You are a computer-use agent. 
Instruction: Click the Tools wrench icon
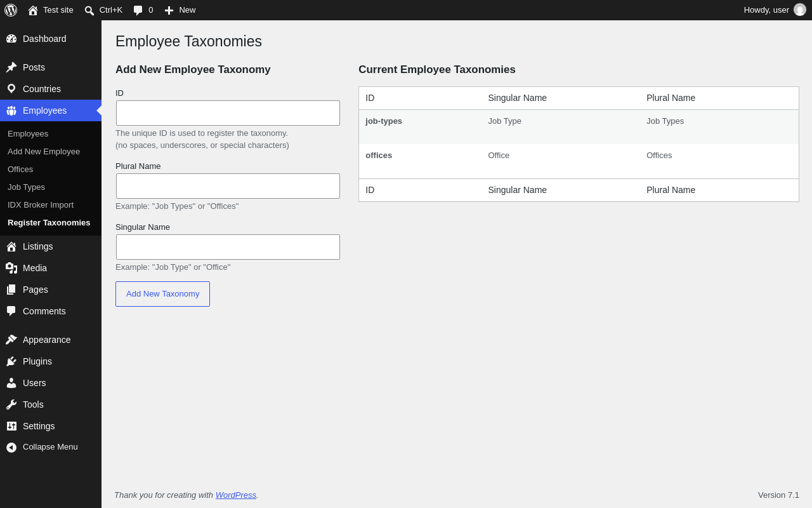(11, 404)
